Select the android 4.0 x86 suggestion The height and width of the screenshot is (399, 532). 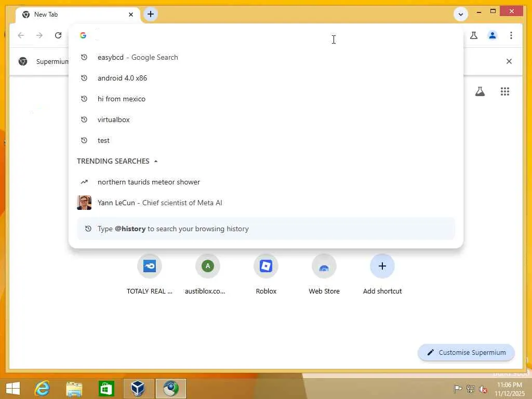tap(265, 78)
